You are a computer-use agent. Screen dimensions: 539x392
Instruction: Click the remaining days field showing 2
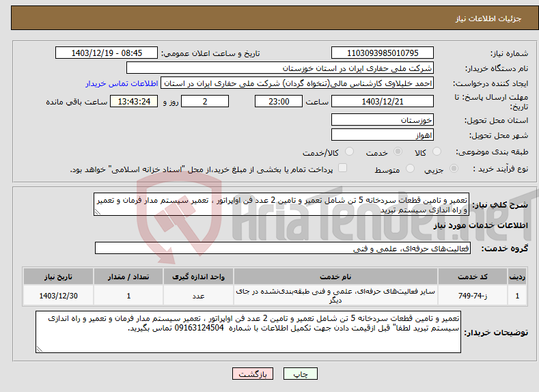tap(205, 101)
